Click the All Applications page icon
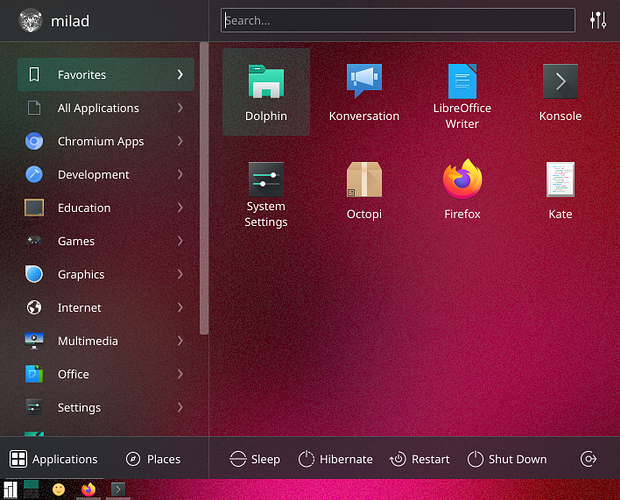Screen dimensions: 620x500 point(34,108)
